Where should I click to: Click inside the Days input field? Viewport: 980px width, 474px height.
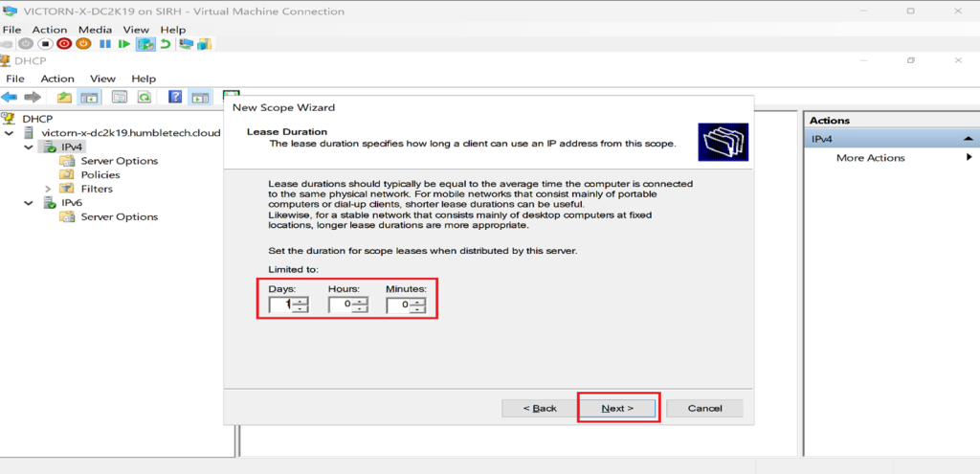280,305
